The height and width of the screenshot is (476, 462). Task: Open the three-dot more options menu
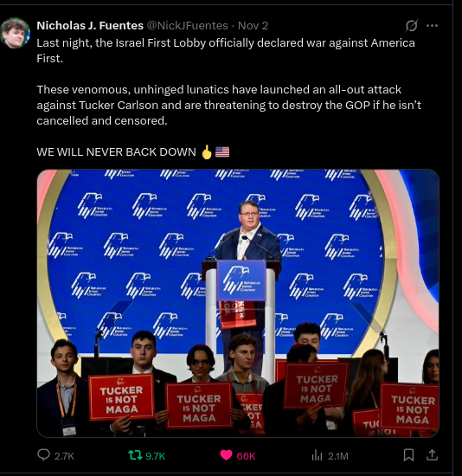432,25
